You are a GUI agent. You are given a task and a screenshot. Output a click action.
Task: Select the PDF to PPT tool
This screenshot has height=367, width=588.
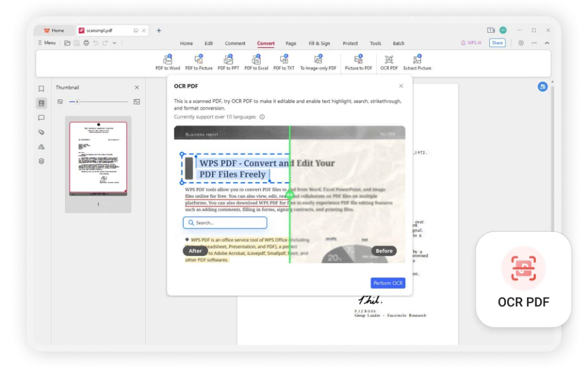[228, 62]
